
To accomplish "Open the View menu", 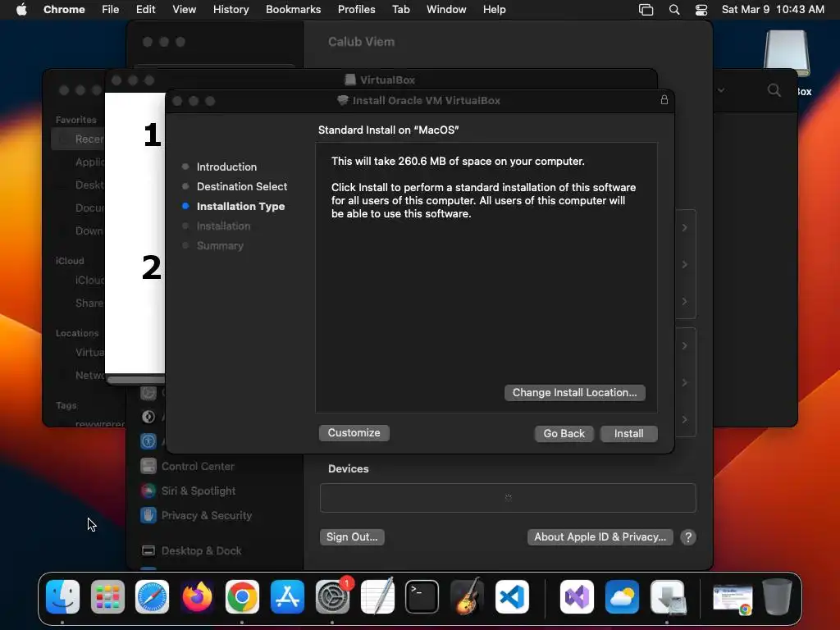I will coord(184,10).
